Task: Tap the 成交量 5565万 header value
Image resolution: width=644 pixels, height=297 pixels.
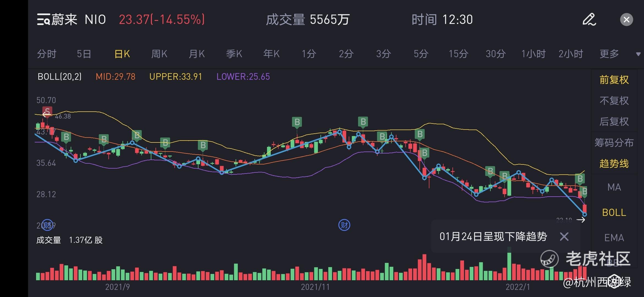Action: [x=308, y=20]
